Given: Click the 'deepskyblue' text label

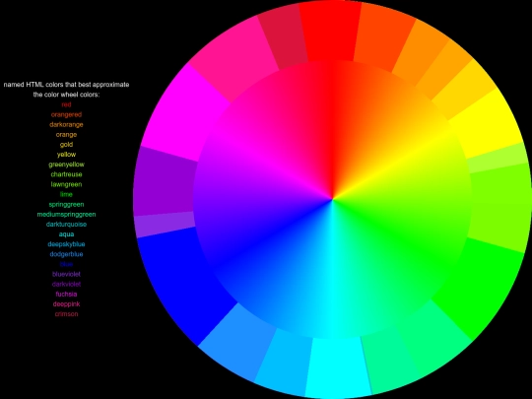Looking at the screenshot, I should point(67,244).
